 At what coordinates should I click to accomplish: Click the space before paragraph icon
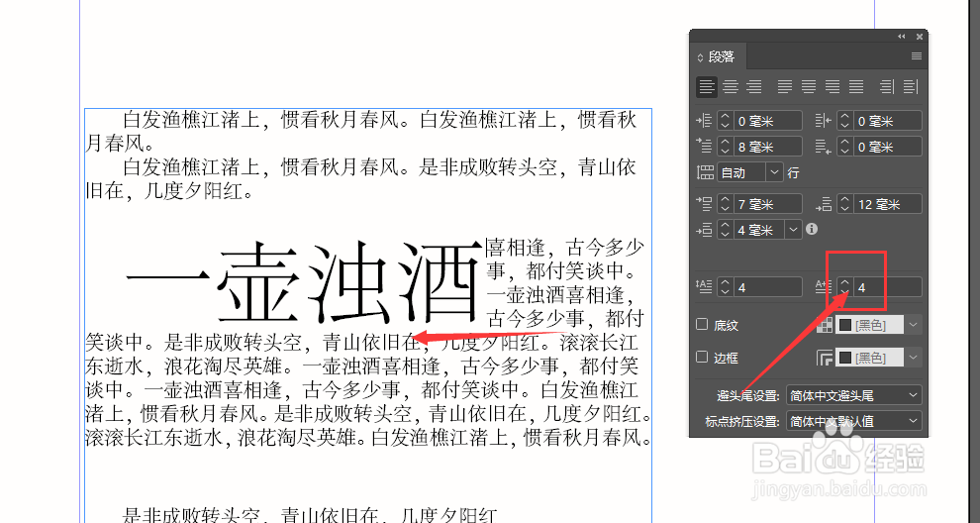click(x=705, y=204)
